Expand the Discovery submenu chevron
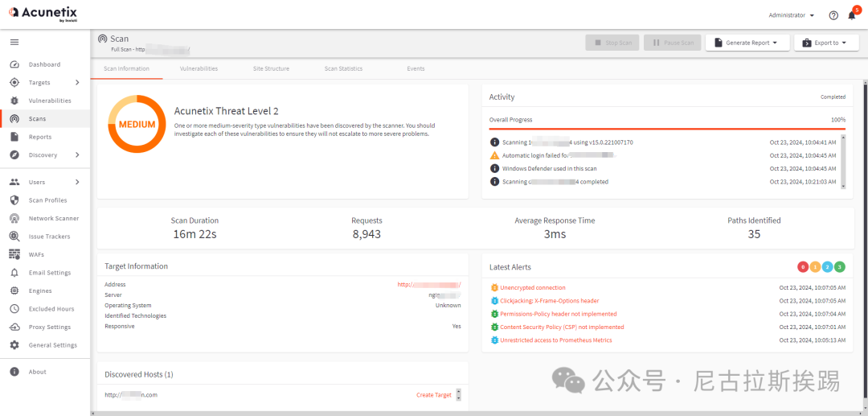 coord(77,155)
